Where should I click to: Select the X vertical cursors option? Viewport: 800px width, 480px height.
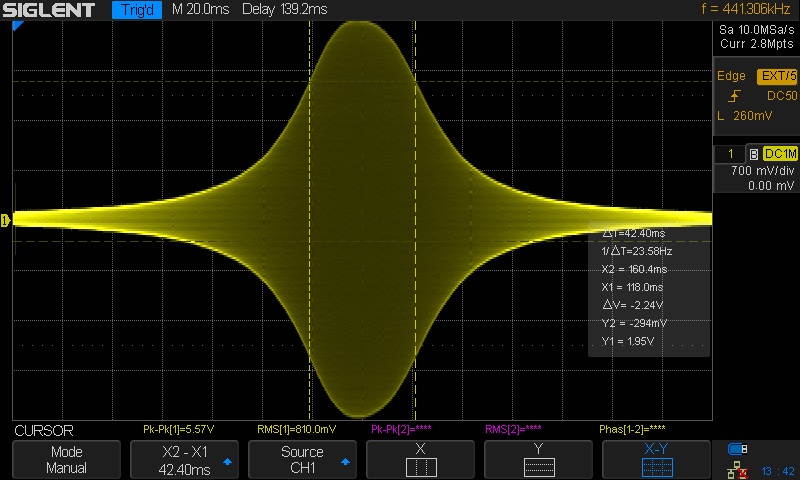421,459
